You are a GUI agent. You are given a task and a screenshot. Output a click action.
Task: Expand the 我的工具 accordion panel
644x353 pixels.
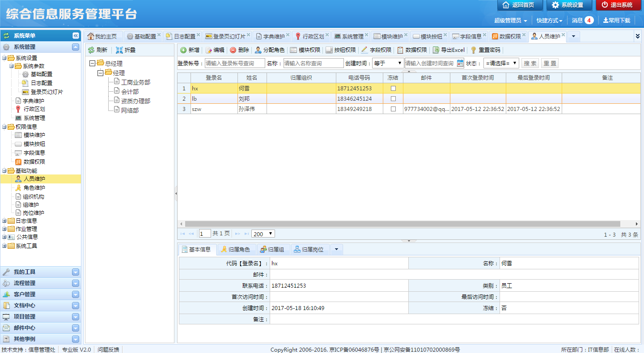point(76,272)
